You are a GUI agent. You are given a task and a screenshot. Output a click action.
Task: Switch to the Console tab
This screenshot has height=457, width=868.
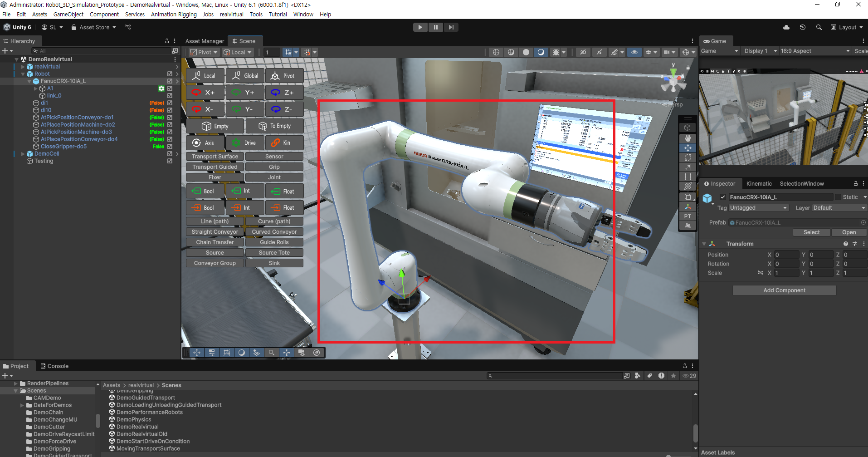(54, 366)
